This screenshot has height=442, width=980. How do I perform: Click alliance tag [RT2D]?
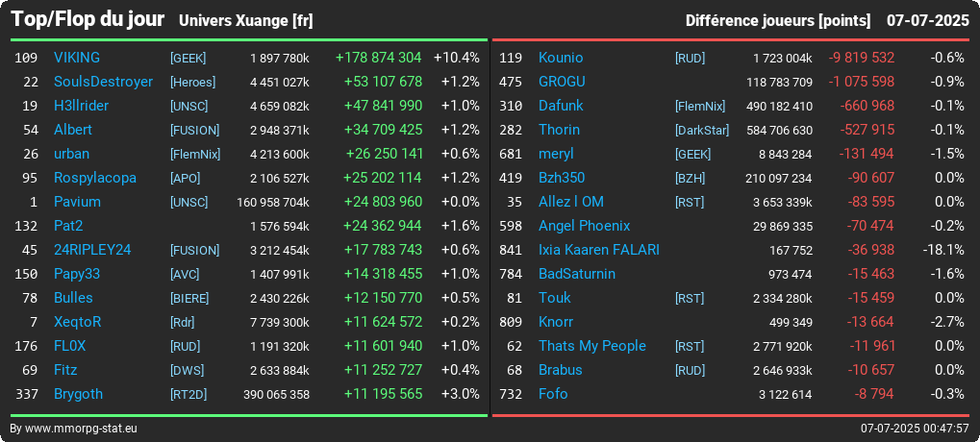(188, 395)
